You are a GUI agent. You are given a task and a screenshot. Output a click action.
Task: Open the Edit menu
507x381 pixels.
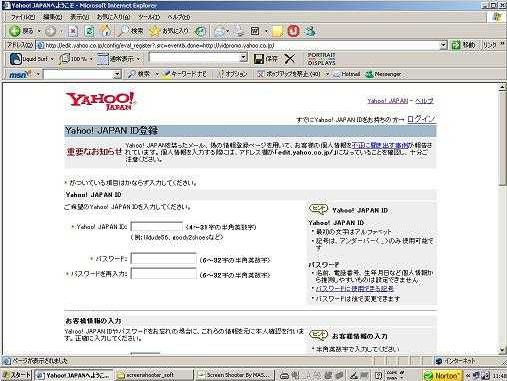[x=53, y=17]
